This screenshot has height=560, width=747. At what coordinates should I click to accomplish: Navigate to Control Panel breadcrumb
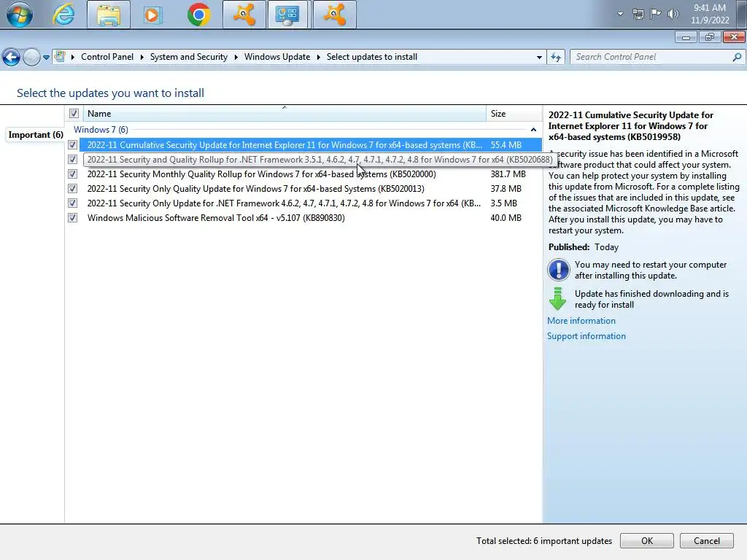[x=107, y=57]
